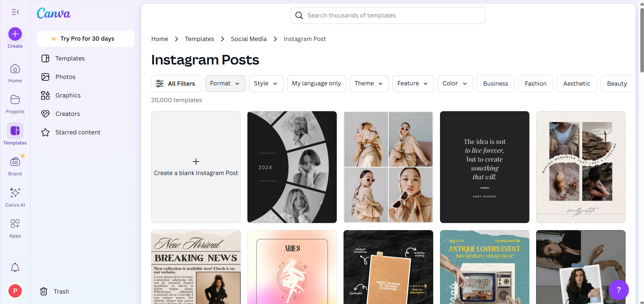Open notifications bell icon
The image size is (644, 304).
[x=15, y=267]
